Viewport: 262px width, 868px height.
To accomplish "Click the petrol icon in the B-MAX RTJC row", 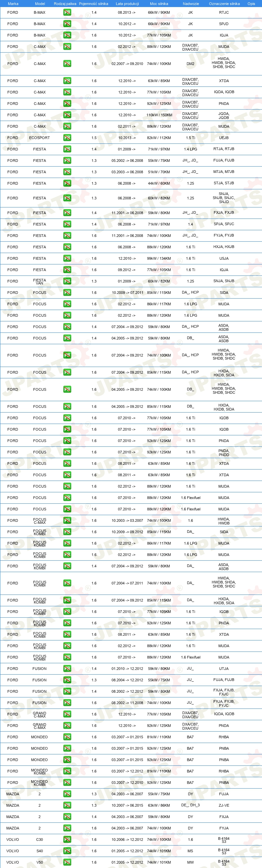I will (67, 12).
